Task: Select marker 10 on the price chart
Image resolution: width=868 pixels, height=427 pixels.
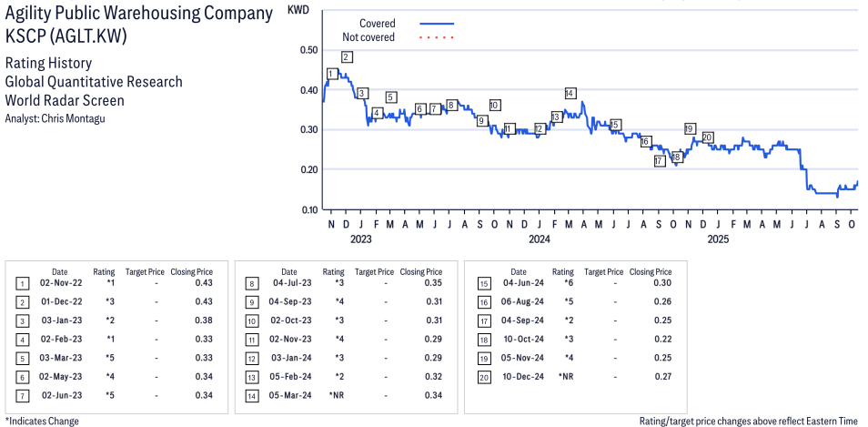Action: (x=494, y=105)
